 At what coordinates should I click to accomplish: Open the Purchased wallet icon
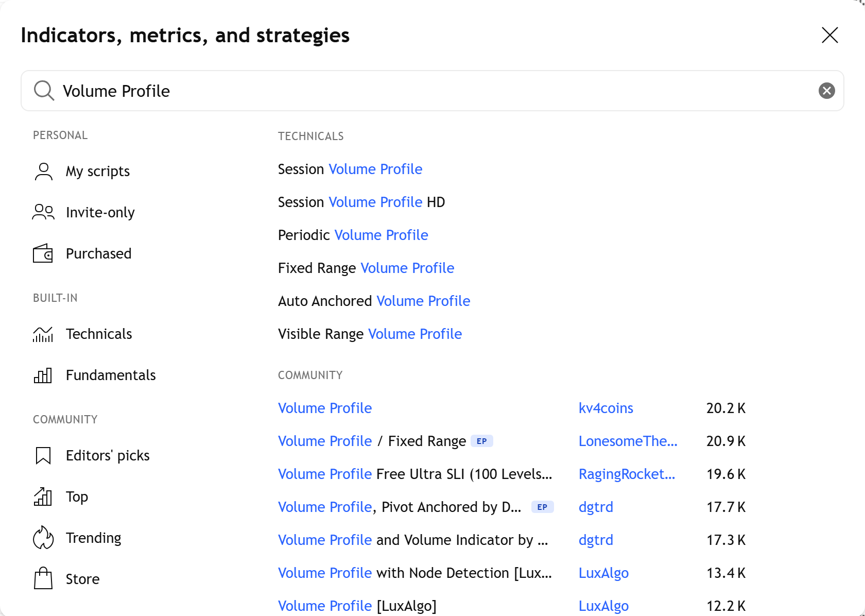(43, 253)
